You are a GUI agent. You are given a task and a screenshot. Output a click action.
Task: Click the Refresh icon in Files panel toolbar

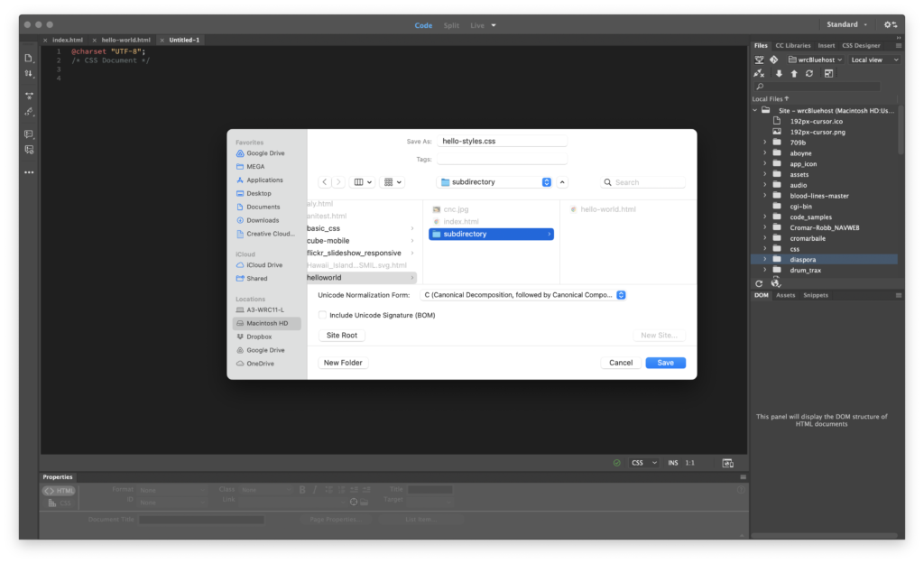(809, 73)
